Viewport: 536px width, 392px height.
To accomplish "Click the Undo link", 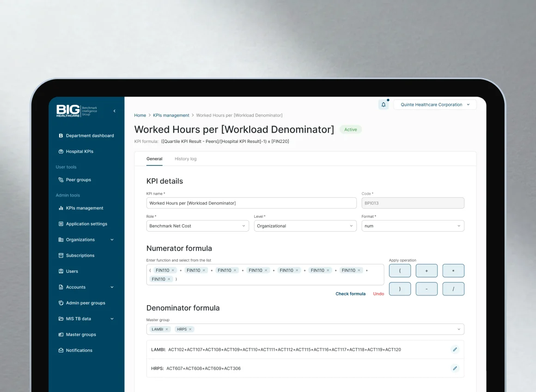I will pyautogui.click(x=378, y=294).
